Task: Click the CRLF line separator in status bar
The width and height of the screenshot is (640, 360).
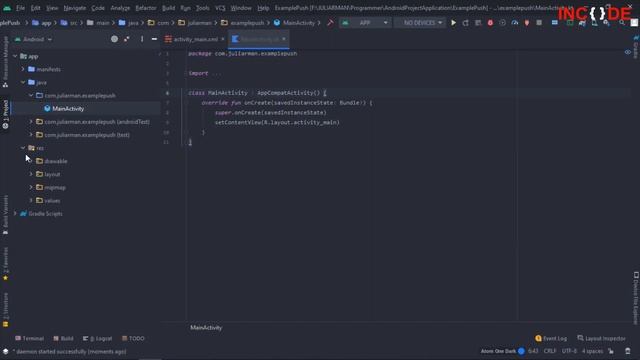Action: coord(550,351)
